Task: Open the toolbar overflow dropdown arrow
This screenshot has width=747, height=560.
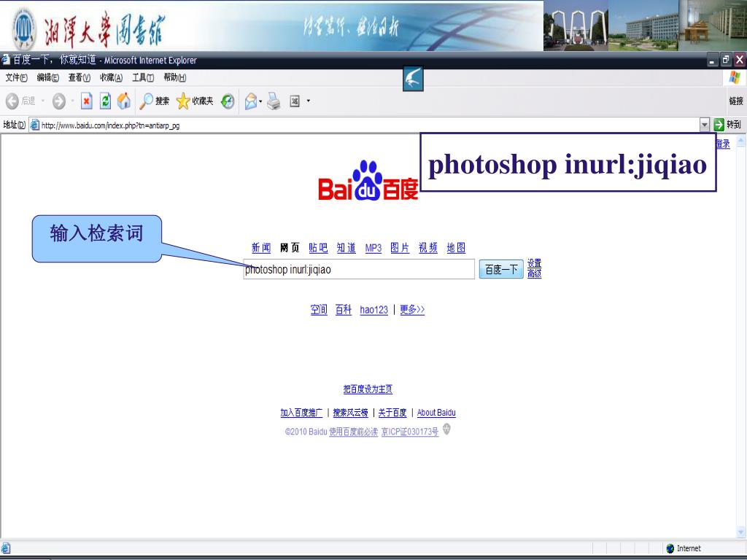Action: click(x=309, y=101)
